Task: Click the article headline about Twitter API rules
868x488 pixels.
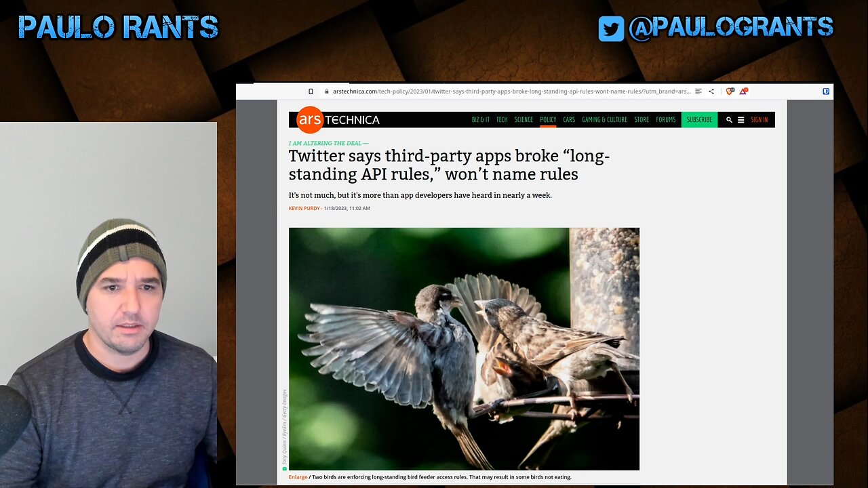Action: 449,165
